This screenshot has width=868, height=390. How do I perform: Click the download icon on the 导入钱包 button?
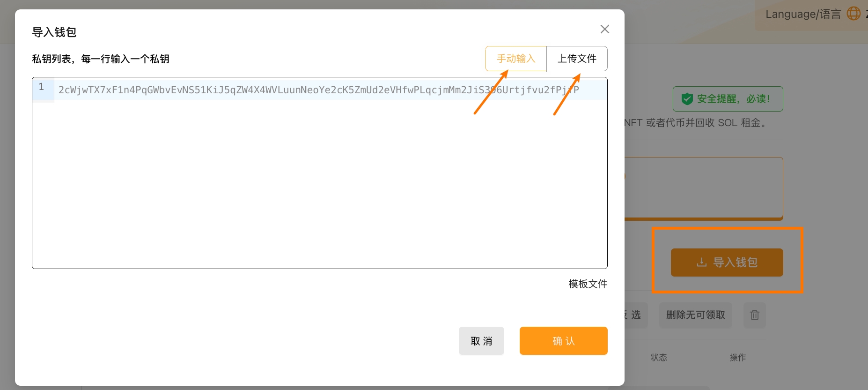[x=701, y=262]
